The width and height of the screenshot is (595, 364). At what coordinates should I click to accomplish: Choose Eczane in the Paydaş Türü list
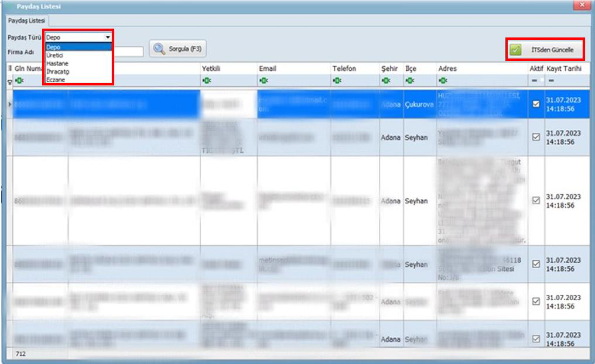tap(56, 80)
